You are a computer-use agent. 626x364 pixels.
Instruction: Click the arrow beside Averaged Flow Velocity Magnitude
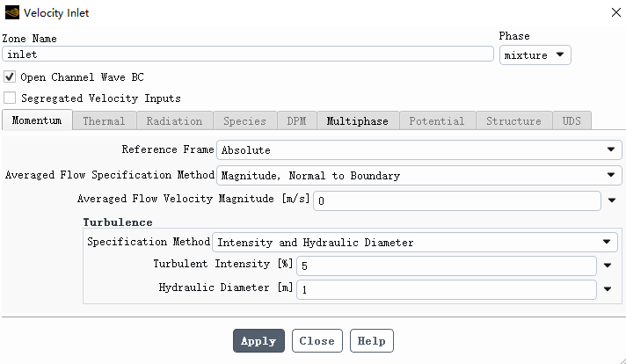point(612,200)
